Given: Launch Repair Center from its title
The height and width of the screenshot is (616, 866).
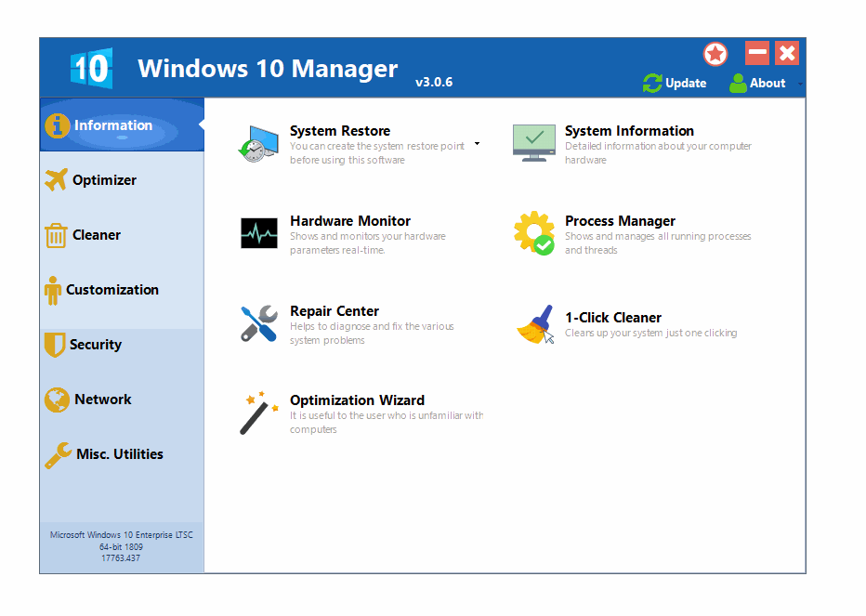Looking at the screenshot, I should pos(335,311).
